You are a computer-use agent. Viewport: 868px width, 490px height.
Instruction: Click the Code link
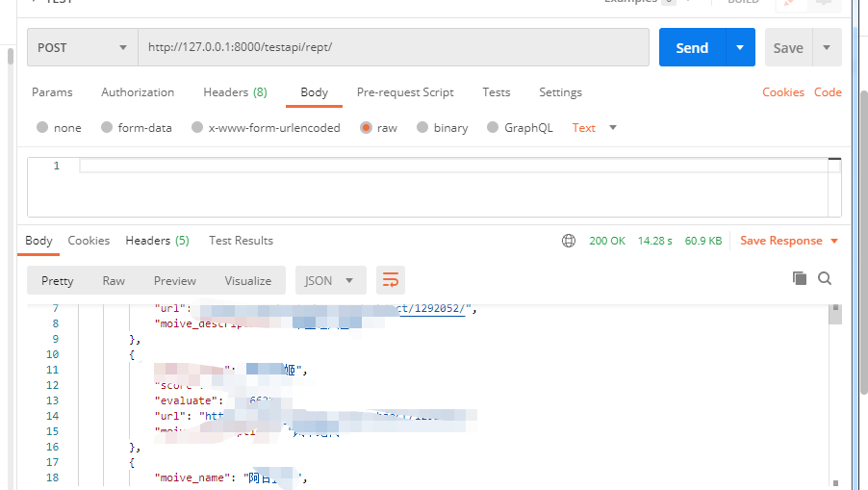click(828, 92)
